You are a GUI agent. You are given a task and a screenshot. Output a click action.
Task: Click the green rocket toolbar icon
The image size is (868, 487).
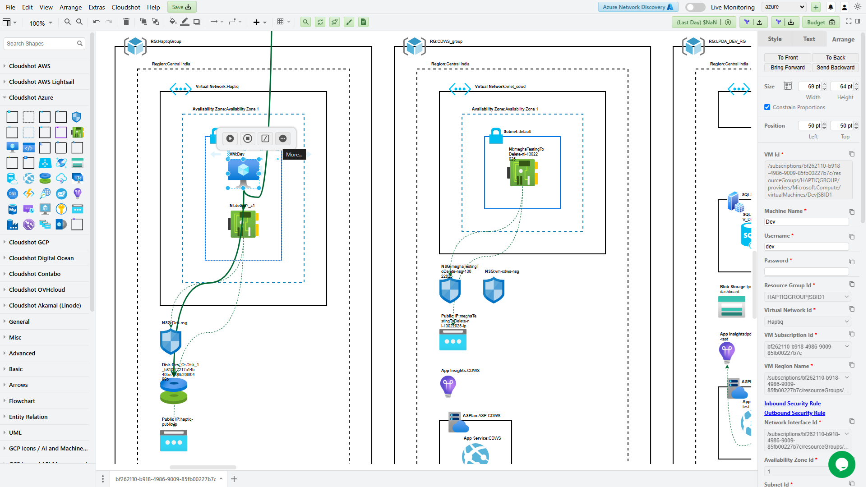[x=335, y=22]
